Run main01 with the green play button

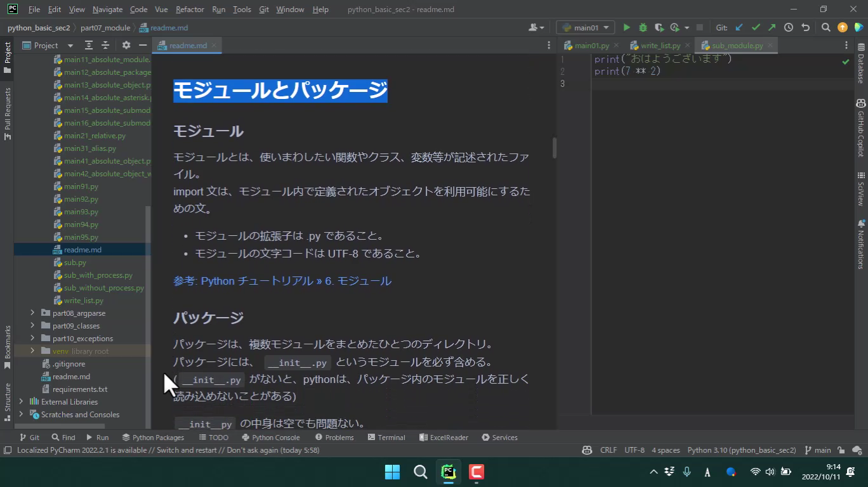[626, 28]
